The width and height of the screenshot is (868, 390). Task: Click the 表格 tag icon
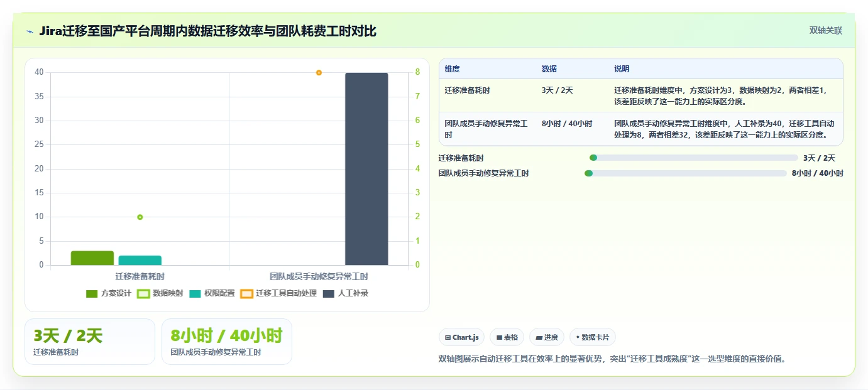(x=499, y=338)
